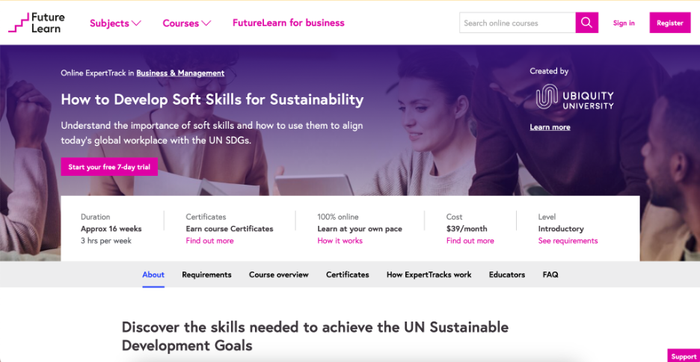Click Find out more under Certificates
The width and height of the screenshot is (700, 362).
209,241
